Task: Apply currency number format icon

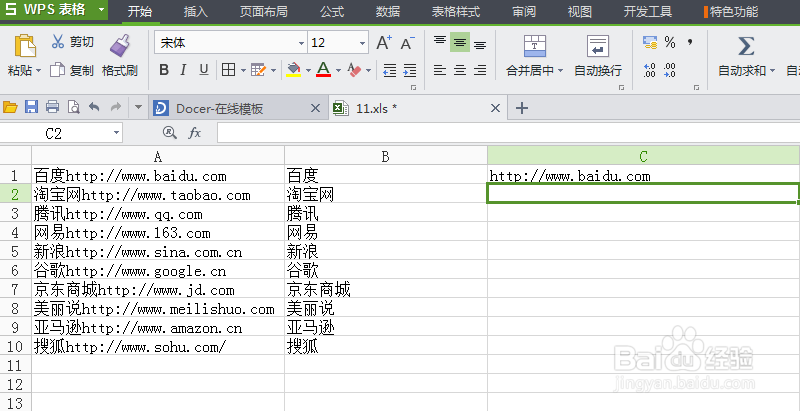Action: [650, 42]
